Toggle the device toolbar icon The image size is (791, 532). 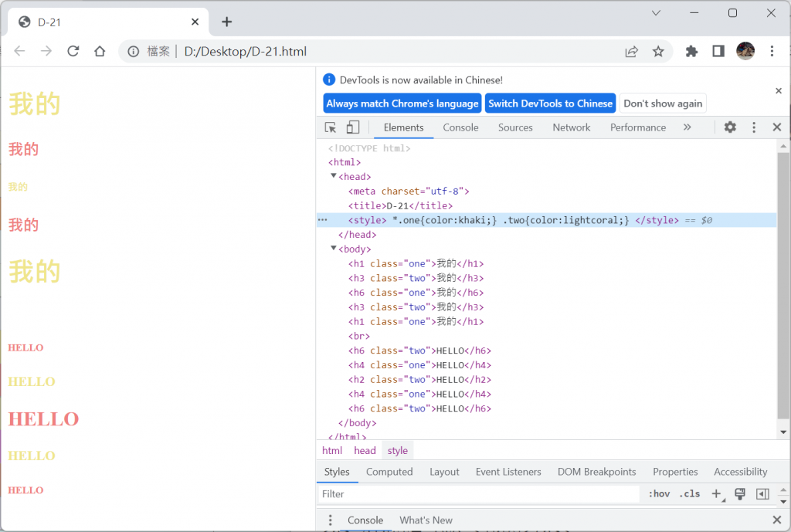point(352,127)
